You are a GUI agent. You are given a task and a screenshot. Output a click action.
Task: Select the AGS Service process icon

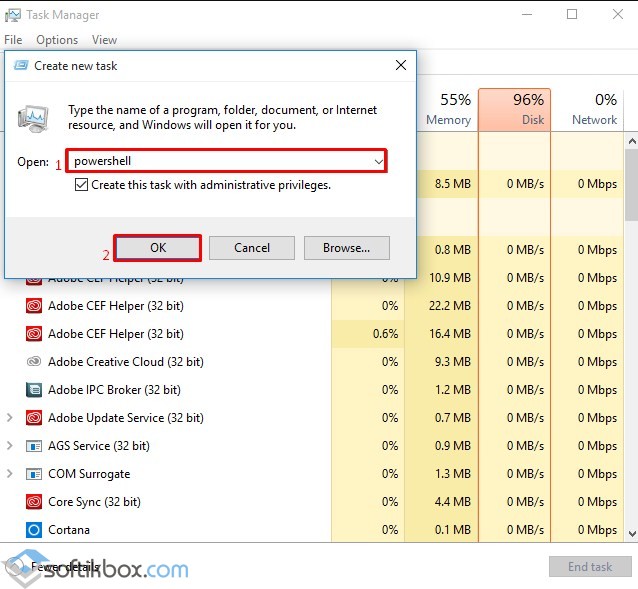click(x=33, y=446)
